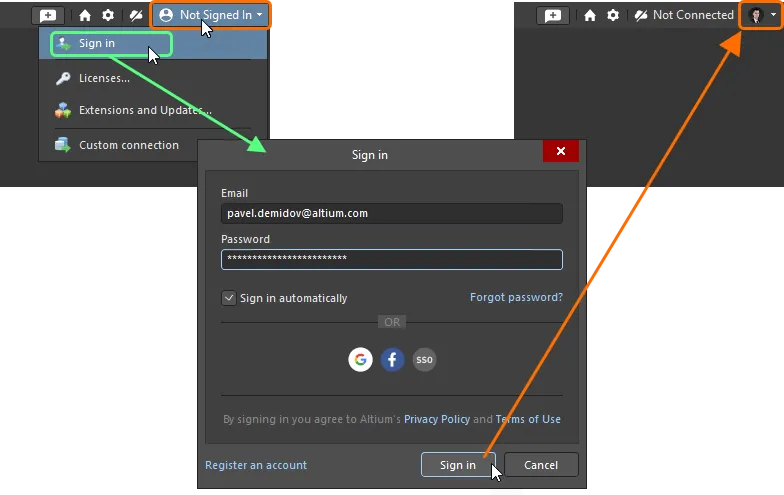This screenshot has height=495, width=784.
Task: Sign in with Facebook icon
Action: pos(392,360)
